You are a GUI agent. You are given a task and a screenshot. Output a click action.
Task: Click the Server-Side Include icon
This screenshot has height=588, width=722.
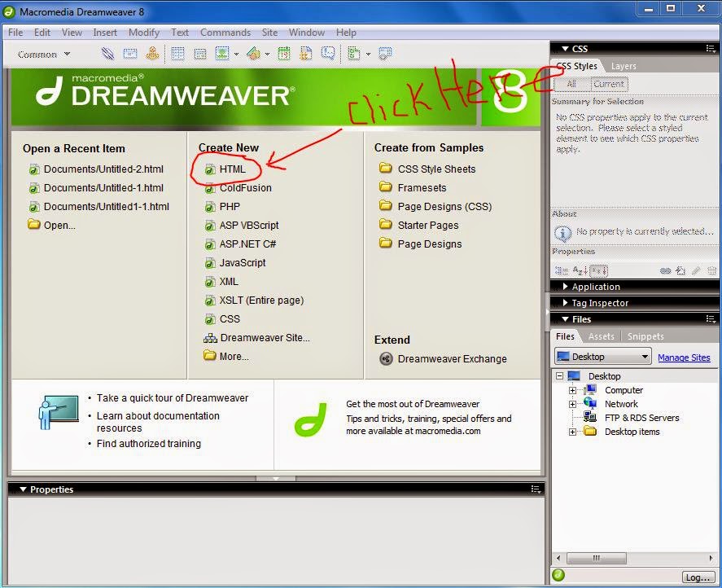(306, 54)
